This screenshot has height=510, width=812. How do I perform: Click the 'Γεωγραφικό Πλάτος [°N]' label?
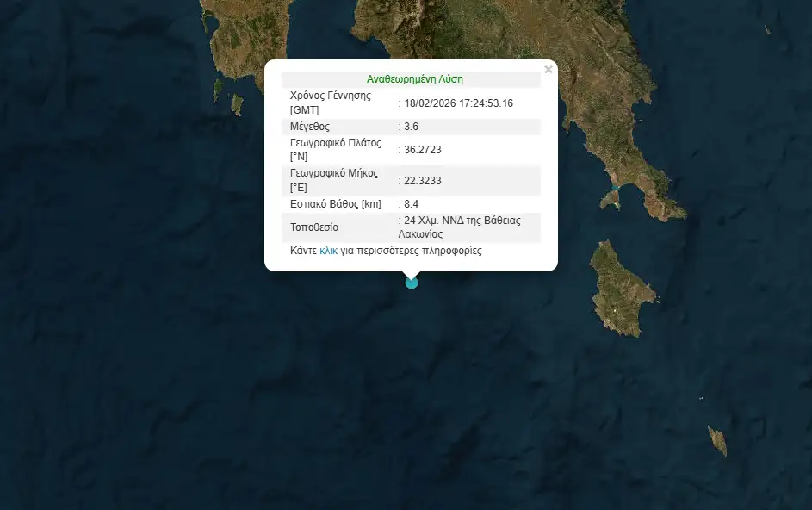pos(336,149)
